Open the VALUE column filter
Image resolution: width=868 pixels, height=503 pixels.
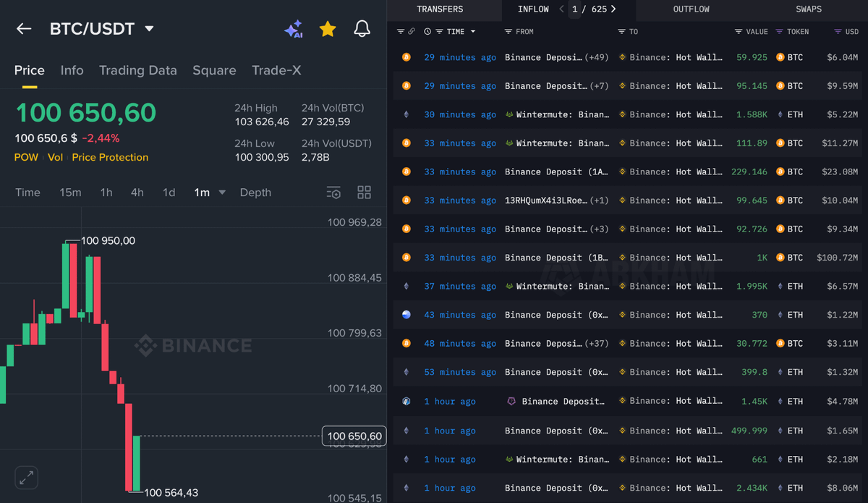[739, 32]
